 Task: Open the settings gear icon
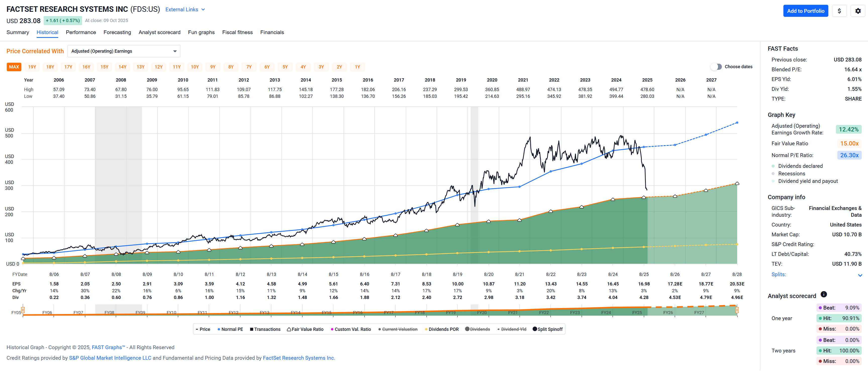[857, 11]
